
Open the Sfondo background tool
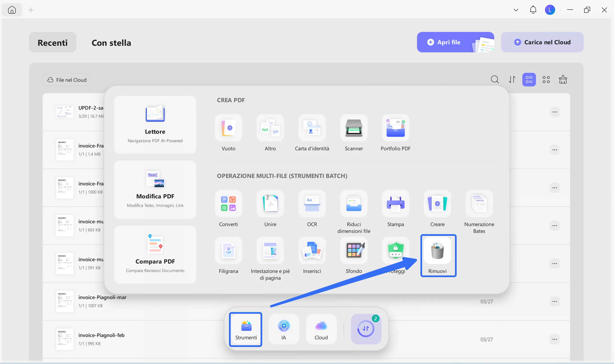point(354,251)
